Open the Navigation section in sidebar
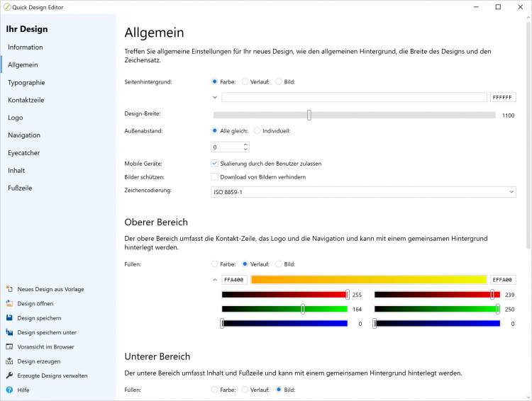532x401 pixels. tap(24, 135)
